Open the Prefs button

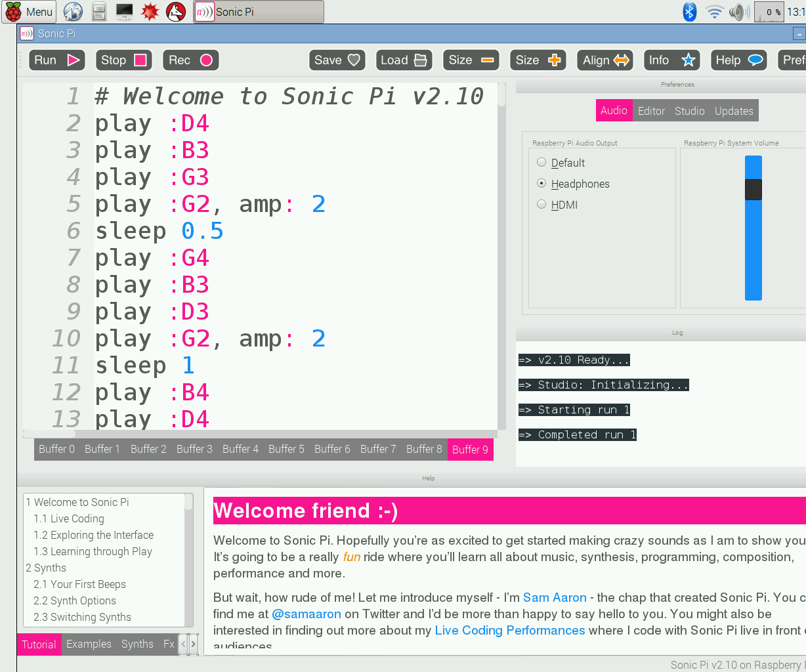792,60
